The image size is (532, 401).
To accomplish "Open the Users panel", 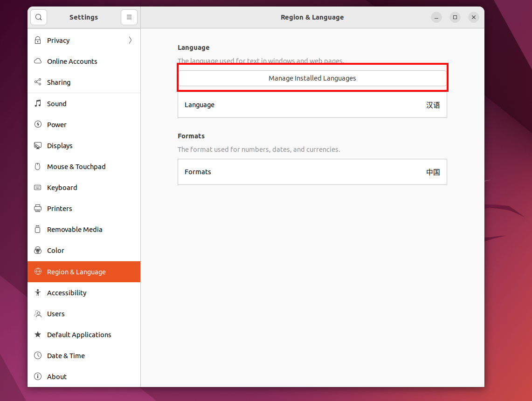I will [x=84, y=314].
